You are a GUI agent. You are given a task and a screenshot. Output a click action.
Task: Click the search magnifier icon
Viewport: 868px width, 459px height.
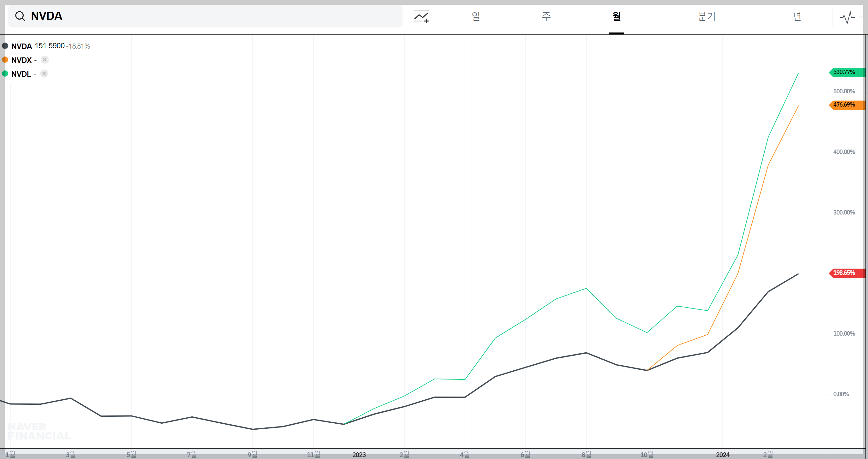20,16
